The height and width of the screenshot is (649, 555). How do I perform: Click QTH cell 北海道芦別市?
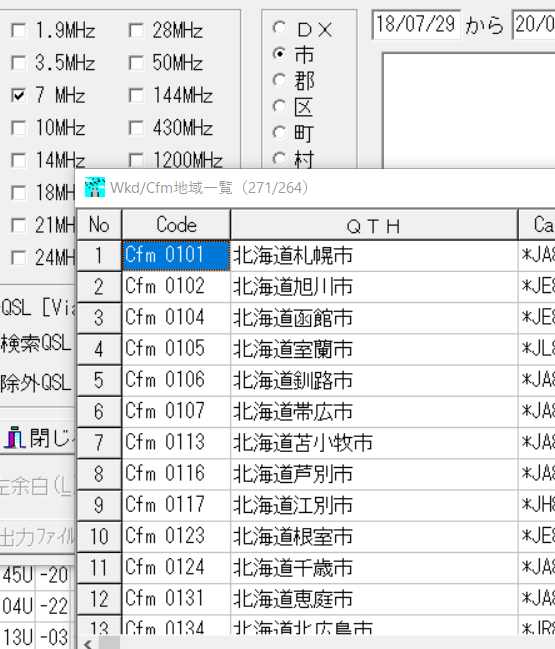coord(374,474)
